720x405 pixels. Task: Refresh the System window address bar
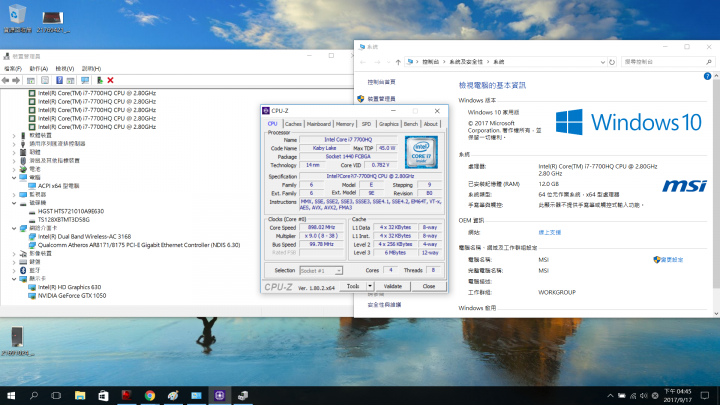612,62
